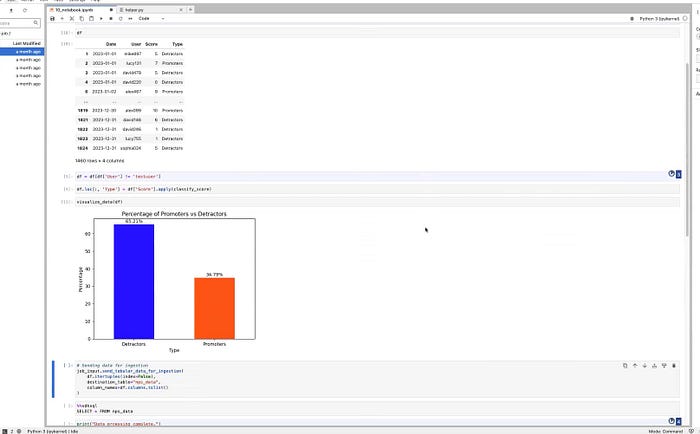Click the status bar kernel idle text
700x434 pixels.
coord(53,431)
